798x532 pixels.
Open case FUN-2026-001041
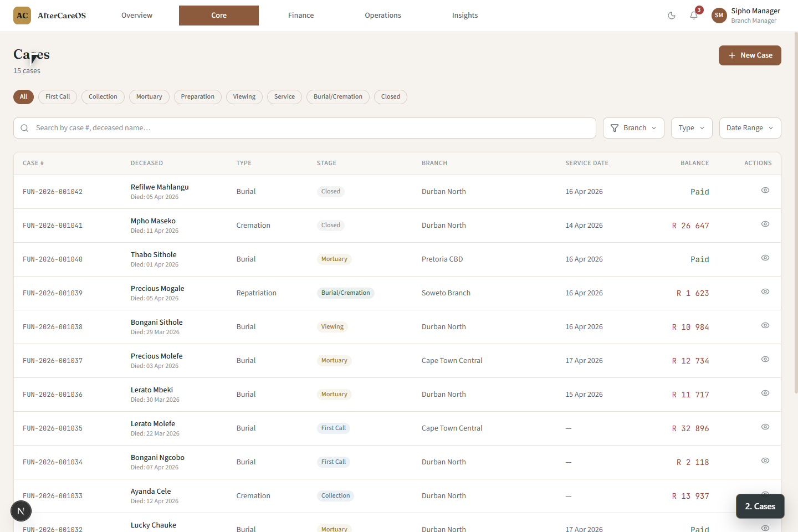click(53, 226)
